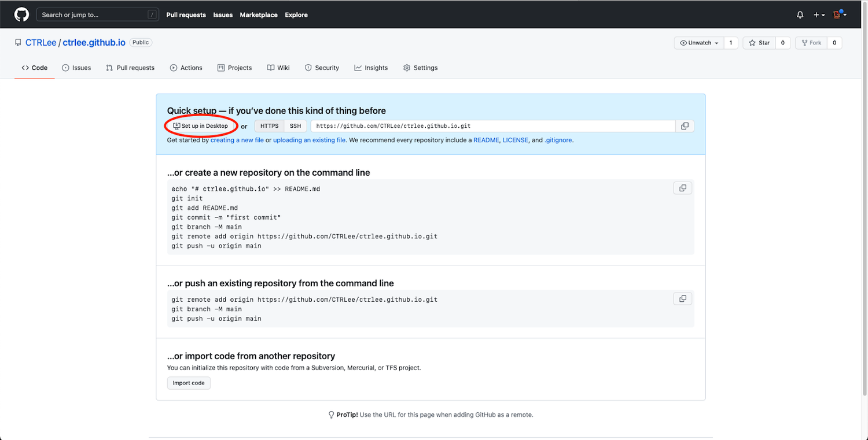Open the Projects tab

point(234,68)
